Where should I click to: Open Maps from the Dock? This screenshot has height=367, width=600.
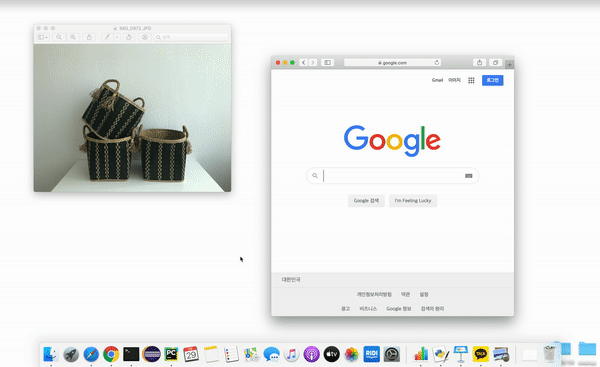(x=251, y=354)
